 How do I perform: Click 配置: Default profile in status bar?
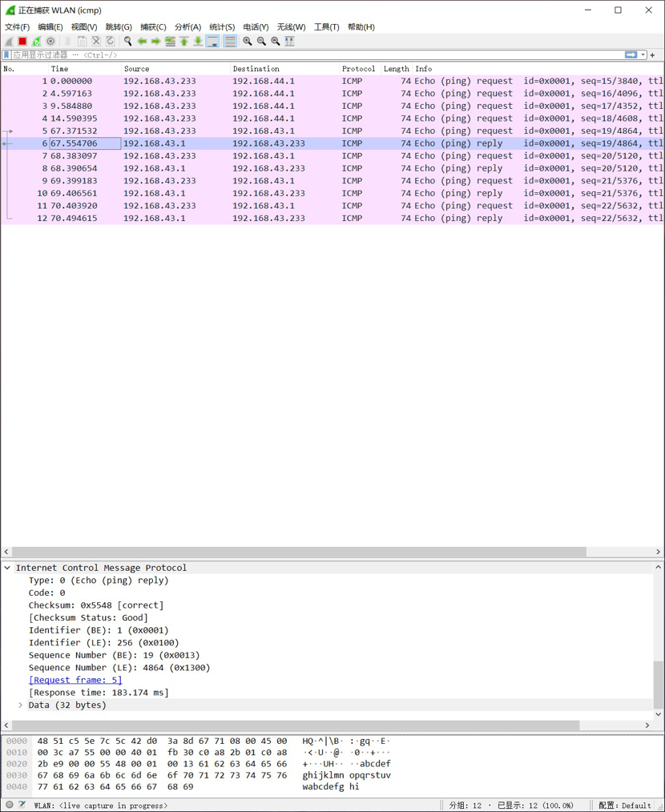(625, 806)
